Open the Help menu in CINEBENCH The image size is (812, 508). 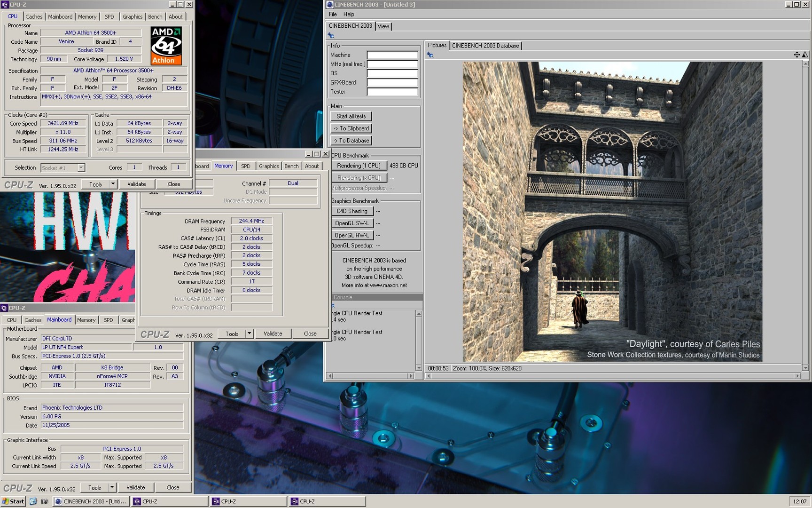349,14
